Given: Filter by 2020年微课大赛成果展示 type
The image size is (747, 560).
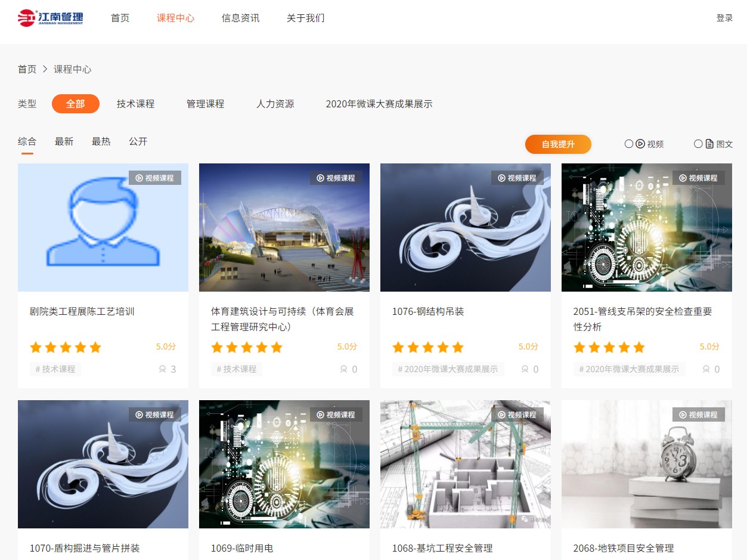Looking at the screenshot, I should point(379,104).
